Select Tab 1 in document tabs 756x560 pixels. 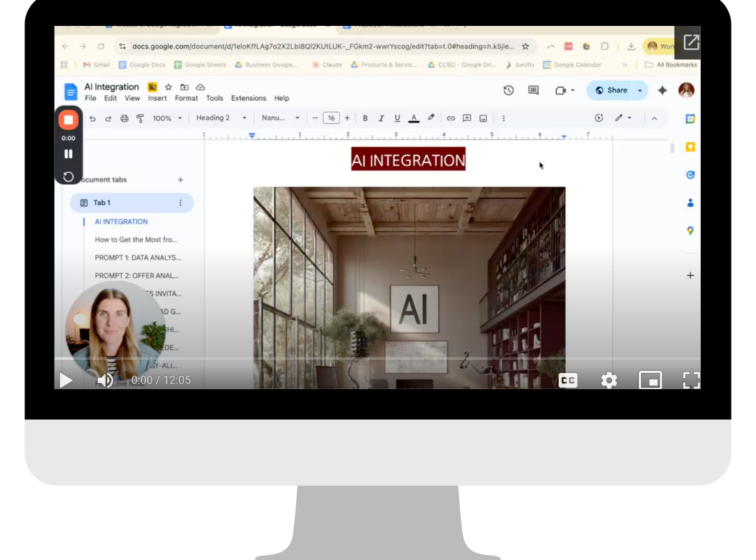pos(132,202)
